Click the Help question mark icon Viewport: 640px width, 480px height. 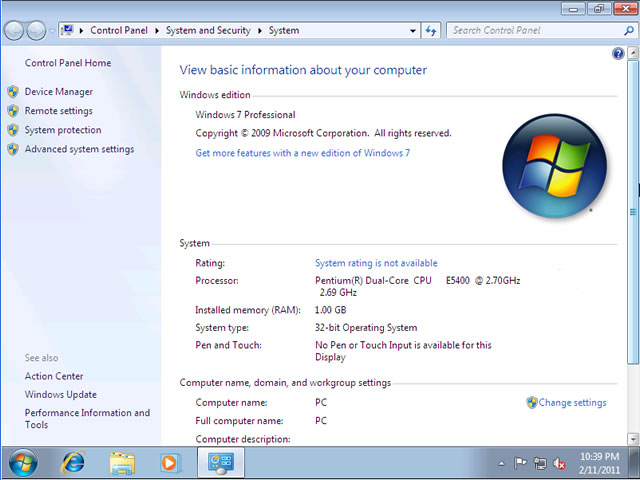point(618,53)
